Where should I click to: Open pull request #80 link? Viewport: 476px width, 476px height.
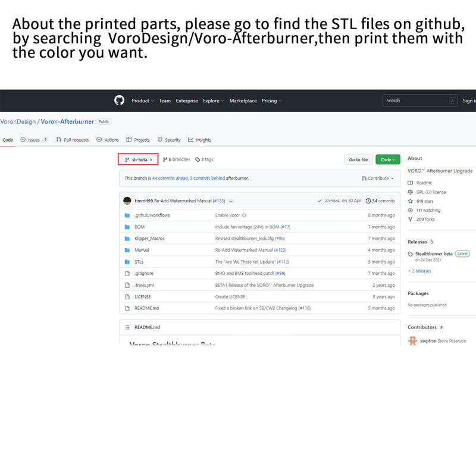280,239
